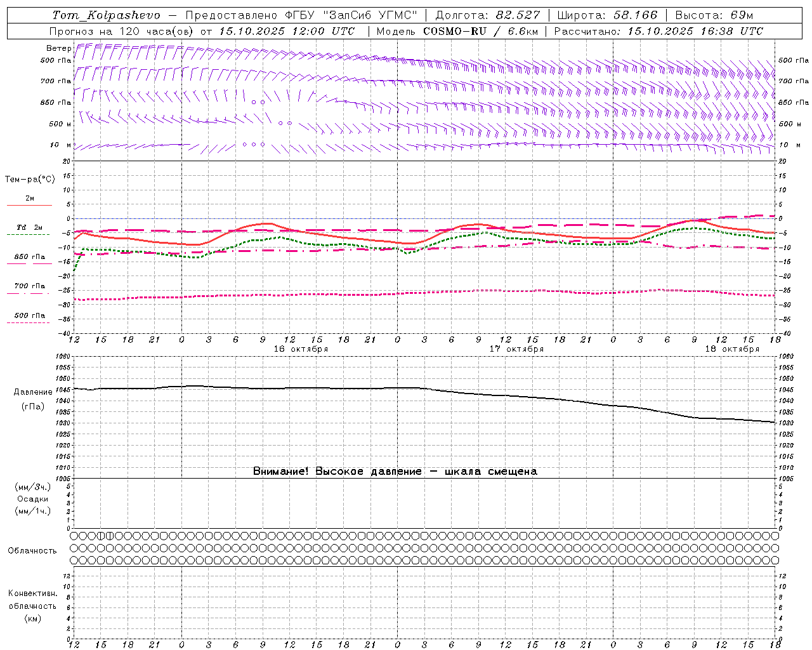Click the station name Tom_Kolpashevo
Screen dimensions: 812x650
(107, 15)
